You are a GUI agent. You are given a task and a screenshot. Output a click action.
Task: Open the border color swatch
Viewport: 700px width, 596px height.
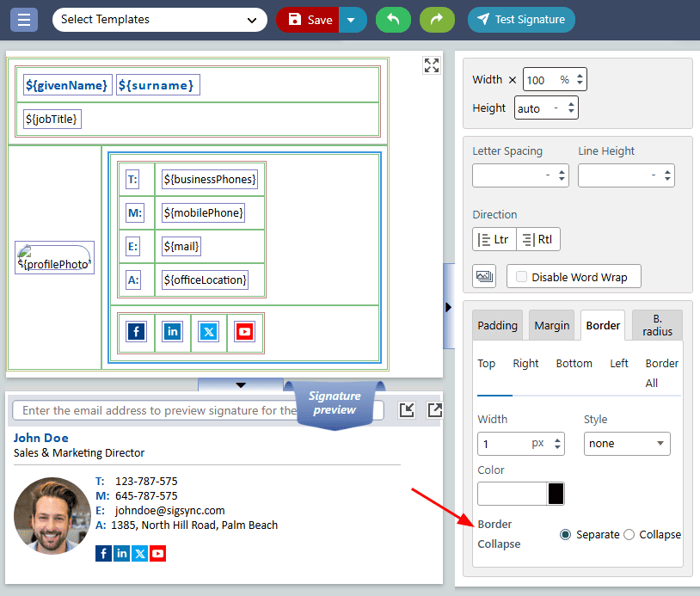[x=556, y=494]
